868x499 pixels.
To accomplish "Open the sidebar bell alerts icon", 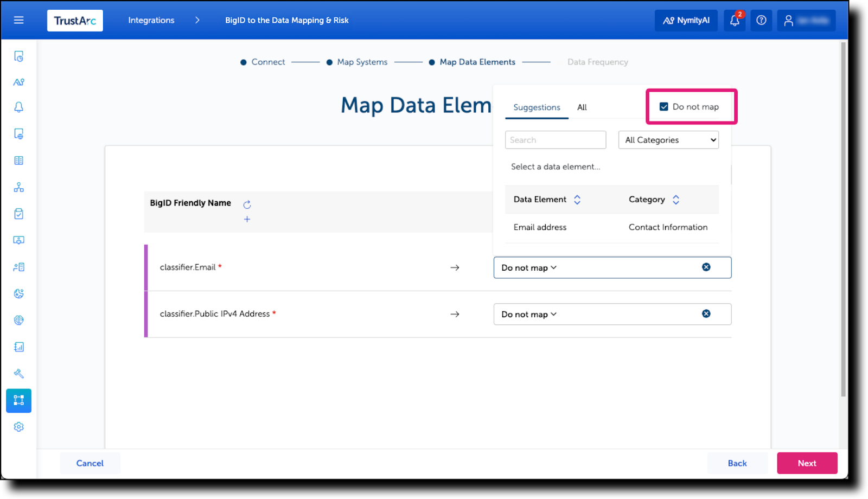I will pos(19,107).
